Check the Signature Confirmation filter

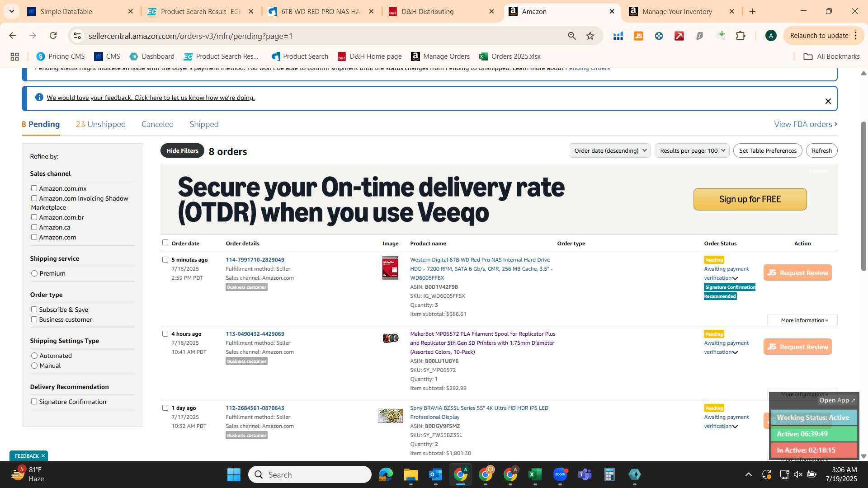[34, 402]
